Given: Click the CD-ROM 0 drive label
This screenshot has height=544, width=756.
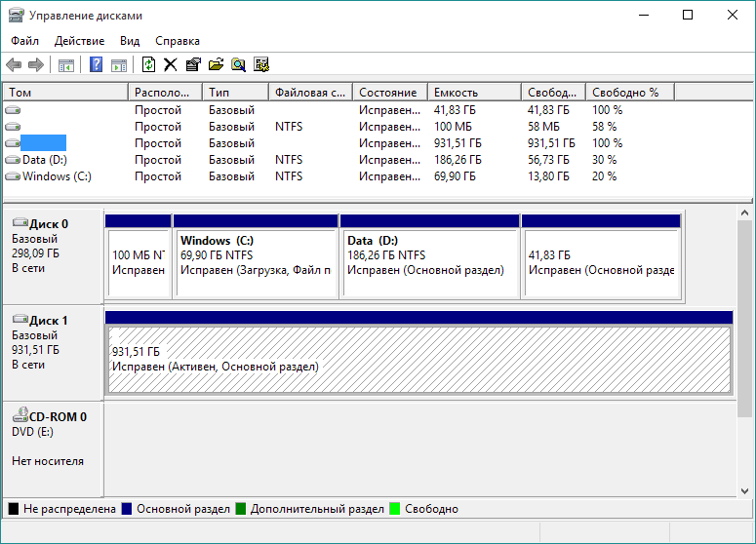Looking at the screenshot, I should point(56,416).
